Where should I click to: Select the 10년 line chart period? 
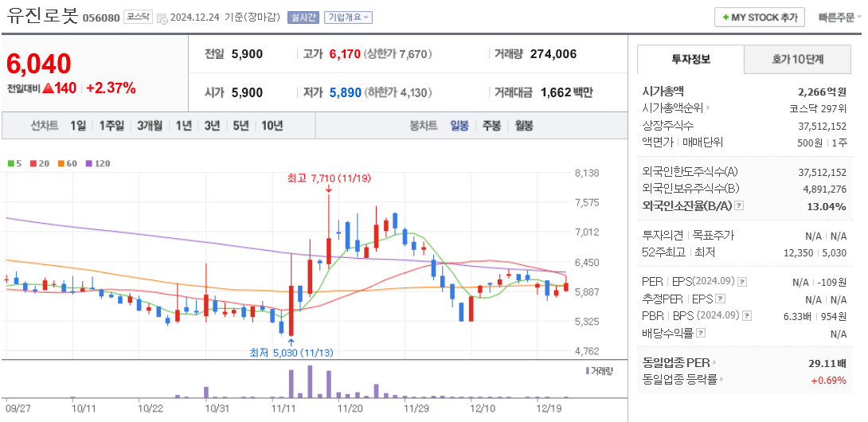click(x=272, y=126)
